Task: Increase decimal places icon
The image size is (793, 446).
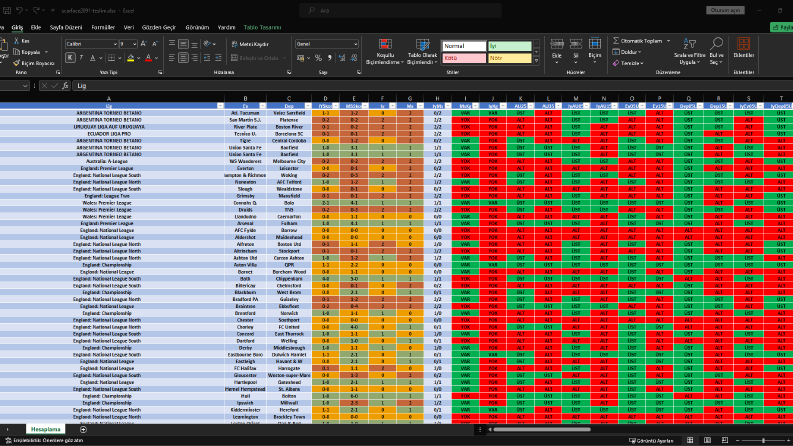Action: tap(342, 58)
